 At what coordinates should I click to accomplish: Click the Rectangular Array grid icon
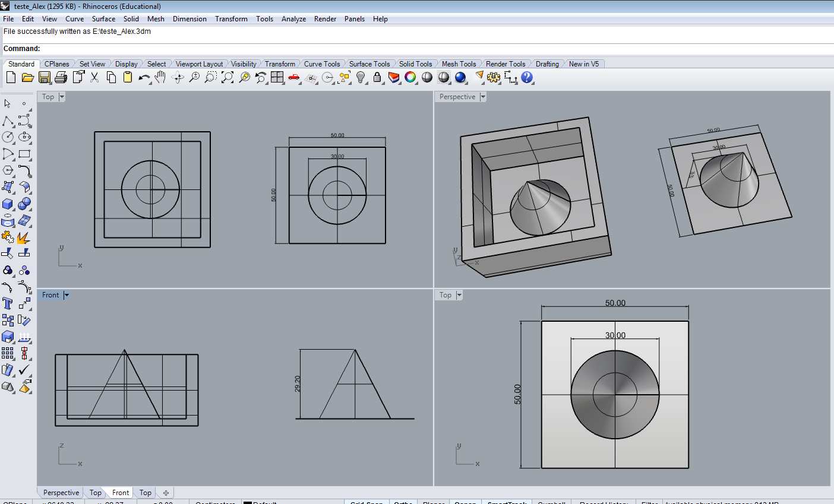coord(8,354)
